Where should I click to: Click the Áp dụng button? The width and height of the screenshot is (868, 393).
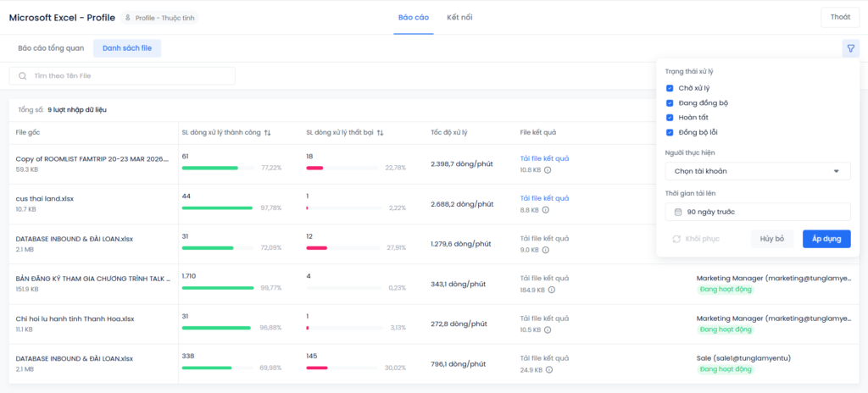pos(826,239)
